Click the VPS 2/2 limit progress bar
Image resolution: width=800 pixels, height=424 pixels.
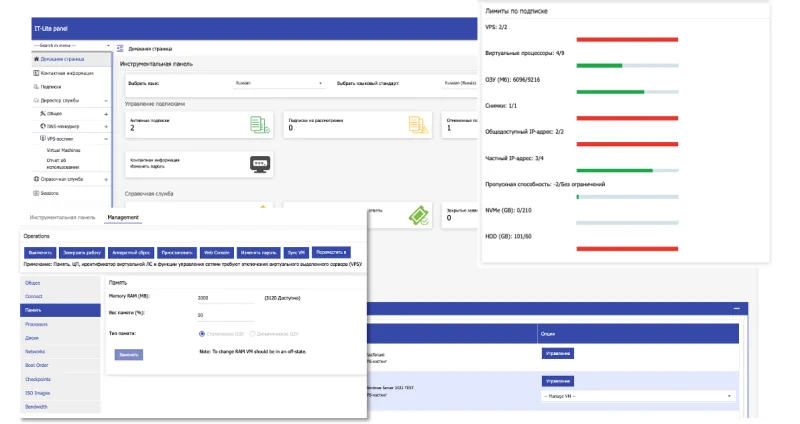pos(628,39)
